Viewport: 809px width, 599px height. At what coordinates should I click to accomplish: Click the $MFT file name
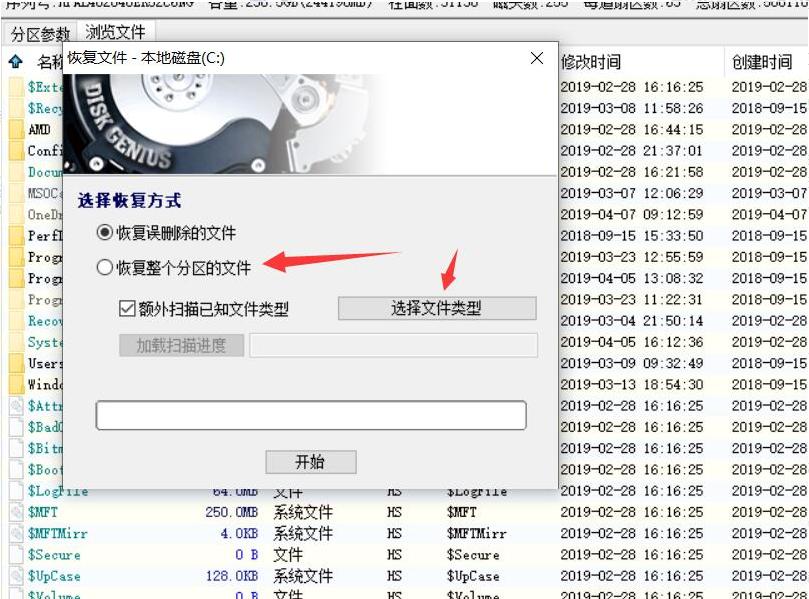coord(42,512)
